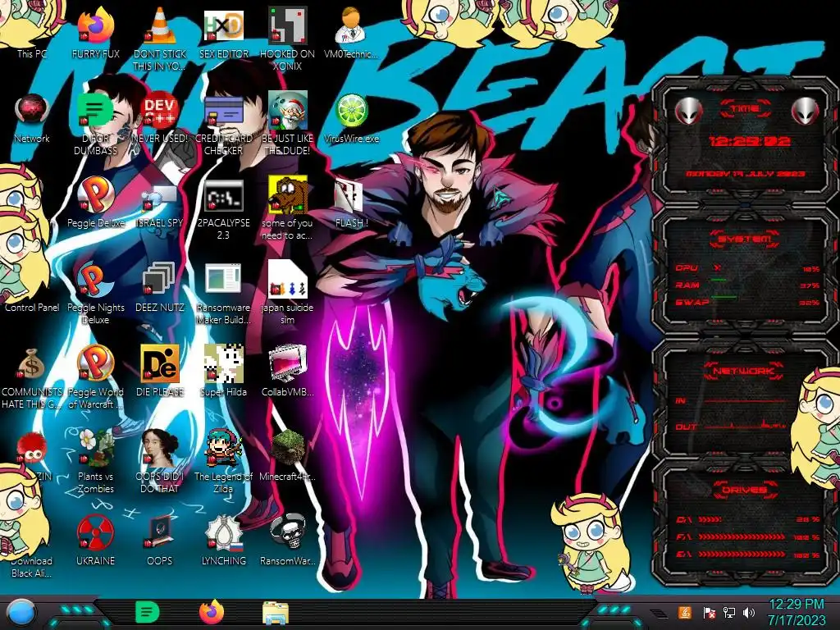Open the CollabVMB monitor icon
This screenshot has width=840, height=630.
[288, 371]
